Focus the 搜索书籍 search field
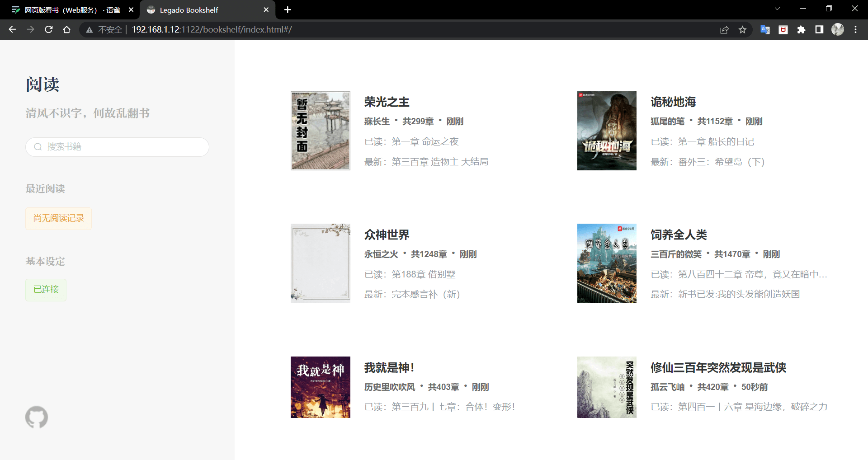 click(x=117, y=147)
